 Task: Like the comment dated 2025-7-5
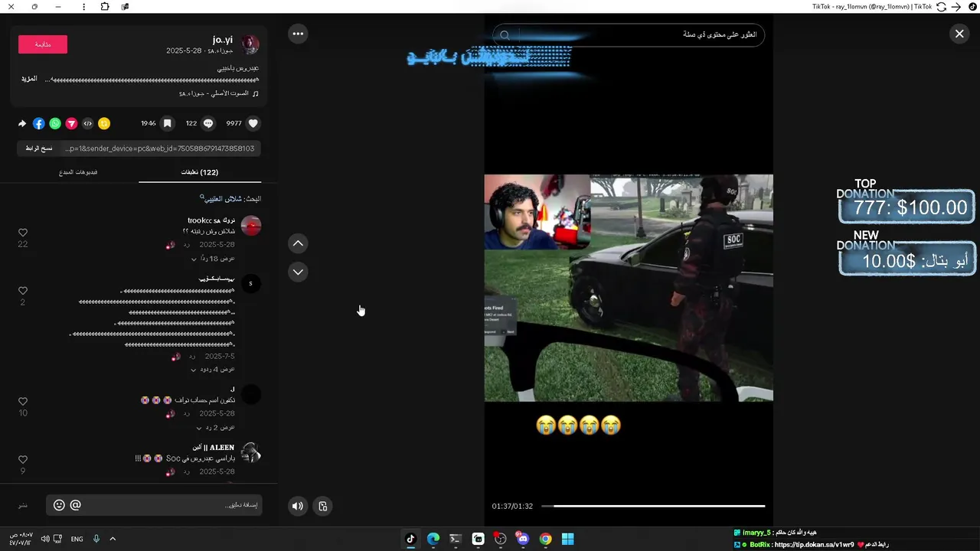[23, 291]
